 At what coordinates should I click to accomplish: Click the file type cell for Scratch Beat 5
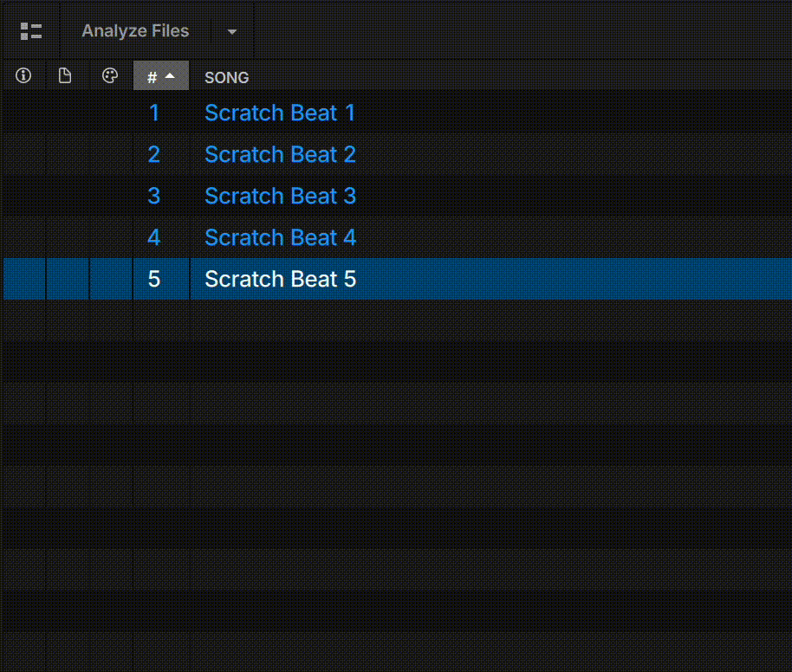(67, 279)
